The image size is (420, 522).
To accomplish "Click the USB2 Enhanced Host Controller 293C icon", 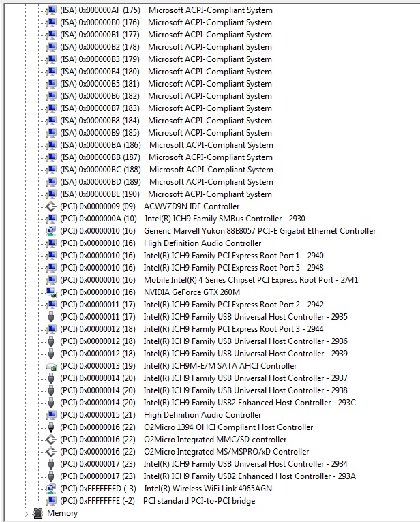I will pos(51,403).
